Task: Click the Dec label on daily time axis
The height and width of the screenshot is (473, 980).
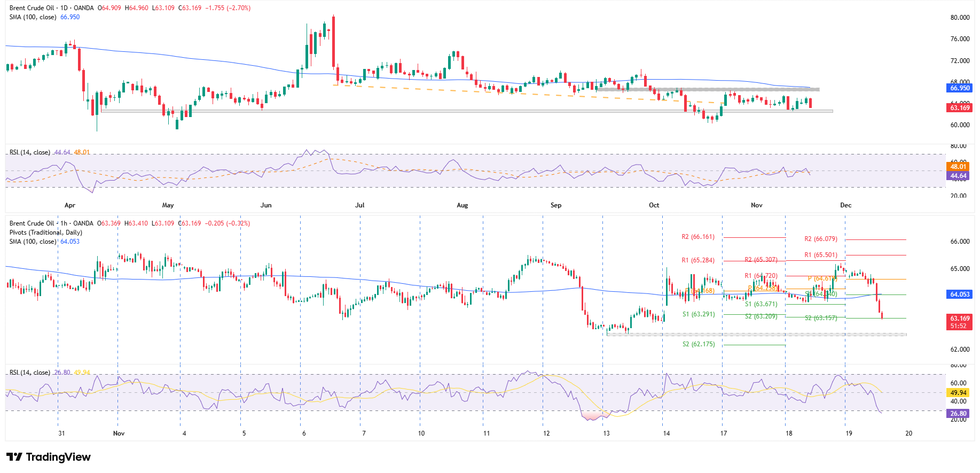Action: click(x=845, y=205)
